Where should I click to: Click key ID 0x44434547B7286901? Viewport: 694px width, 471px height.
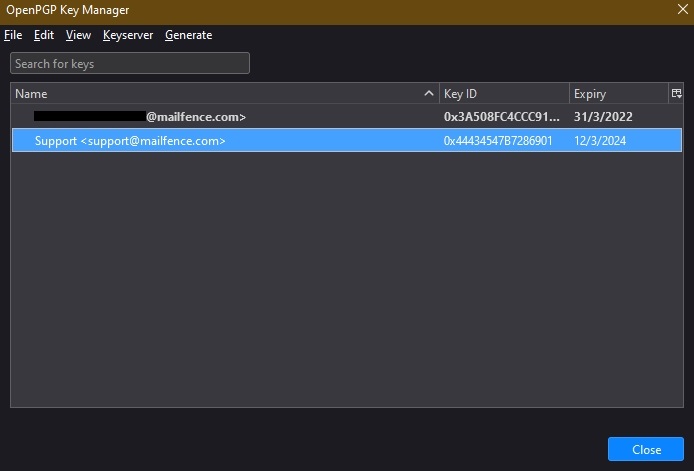pyautogui.click(x=498, y=141)
